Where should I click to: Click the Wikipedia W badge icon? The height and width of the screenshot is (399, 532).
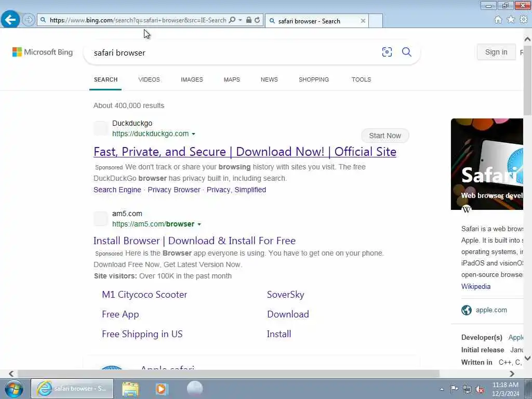coord(467,209)
